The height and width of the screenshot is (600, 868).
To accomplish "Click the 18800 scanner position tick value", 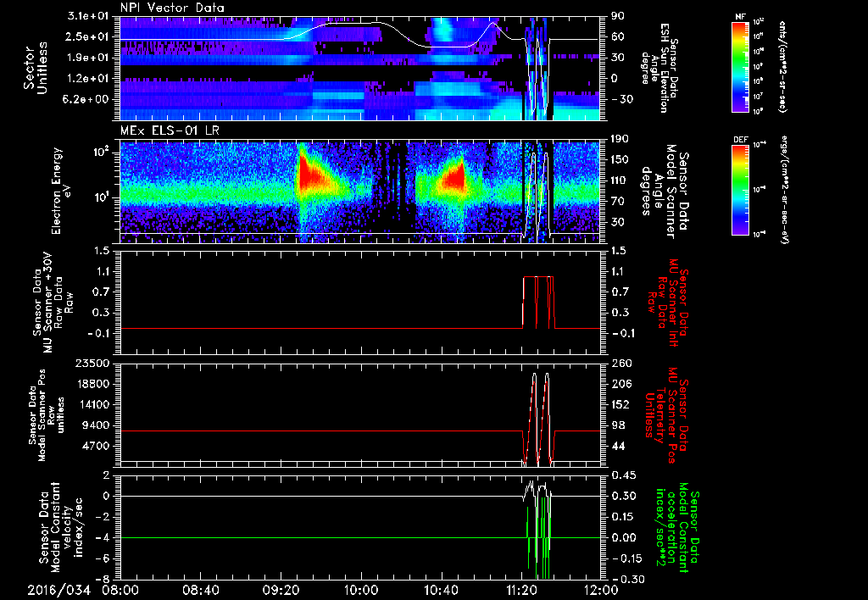I will tap(93, 384).
